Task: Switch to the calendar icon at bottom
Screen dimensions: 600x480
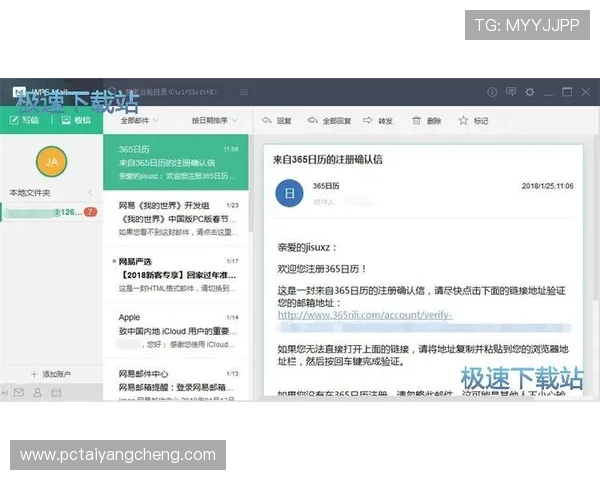Action: [x=56, y=392]
